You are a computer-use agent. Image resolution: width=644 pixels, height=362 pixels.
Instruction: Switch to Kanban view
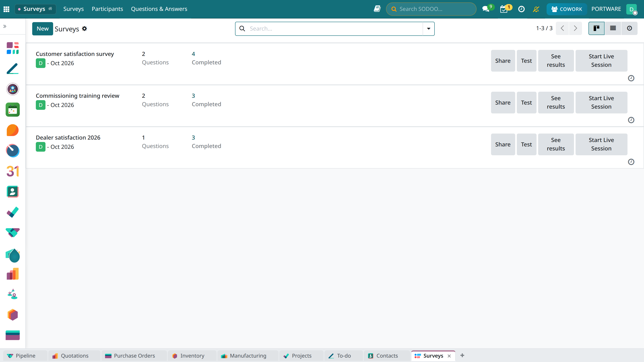coord(597,28)
